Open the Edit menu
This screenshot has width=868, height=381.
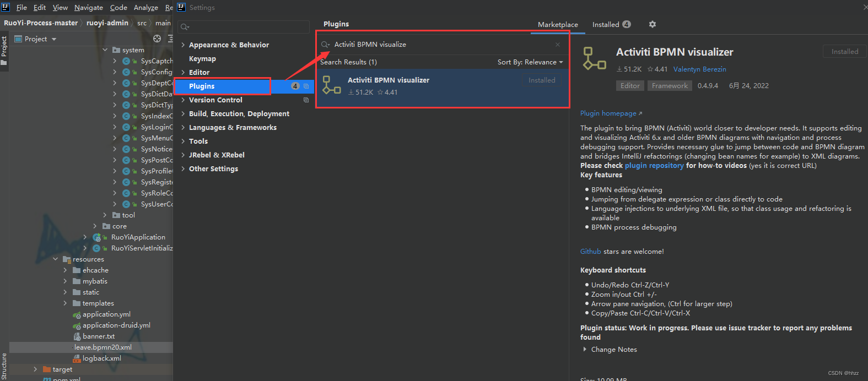(40, 8)
